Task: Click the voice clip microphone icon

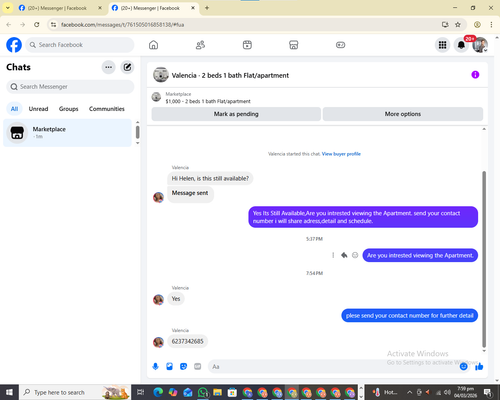Action: pyautogui.click(x=155, y=367)
